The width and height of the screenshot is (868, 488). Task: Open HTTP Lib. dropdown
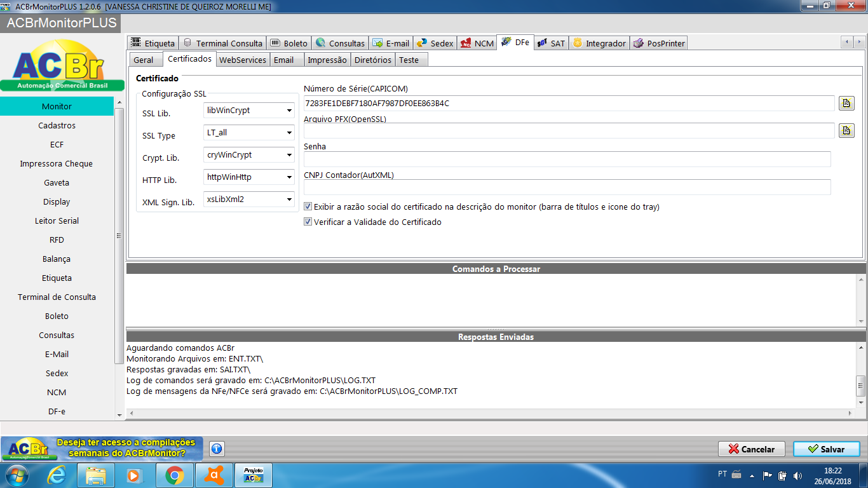tap(289, 177)
